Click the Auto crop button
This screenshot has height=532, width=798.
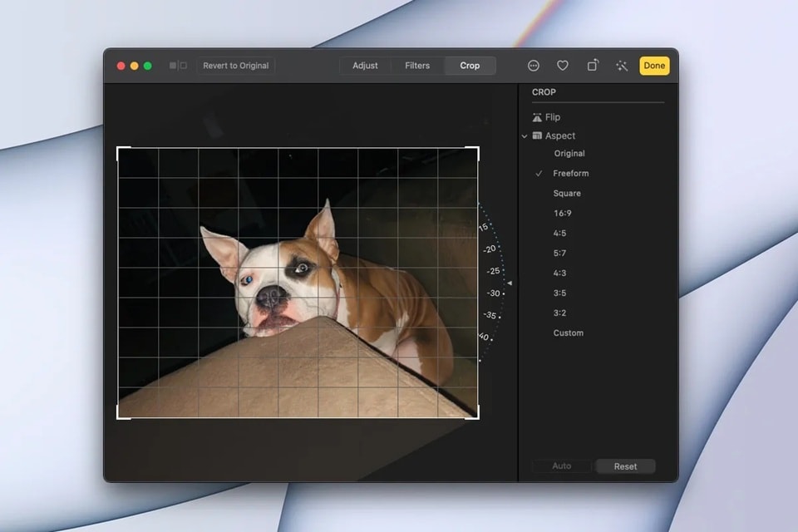click(x=562, y=465)
